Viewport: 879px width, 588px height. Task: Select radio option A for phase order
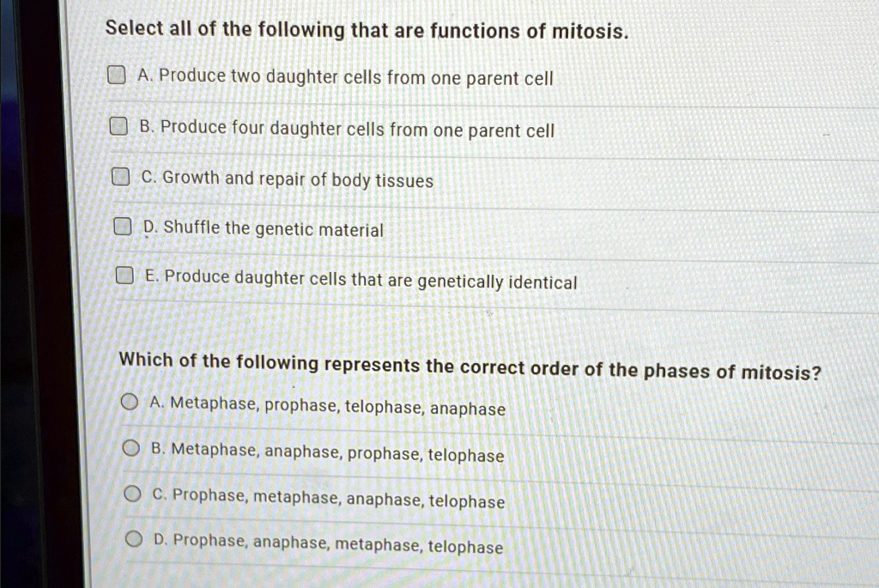[x=130, y=400]
